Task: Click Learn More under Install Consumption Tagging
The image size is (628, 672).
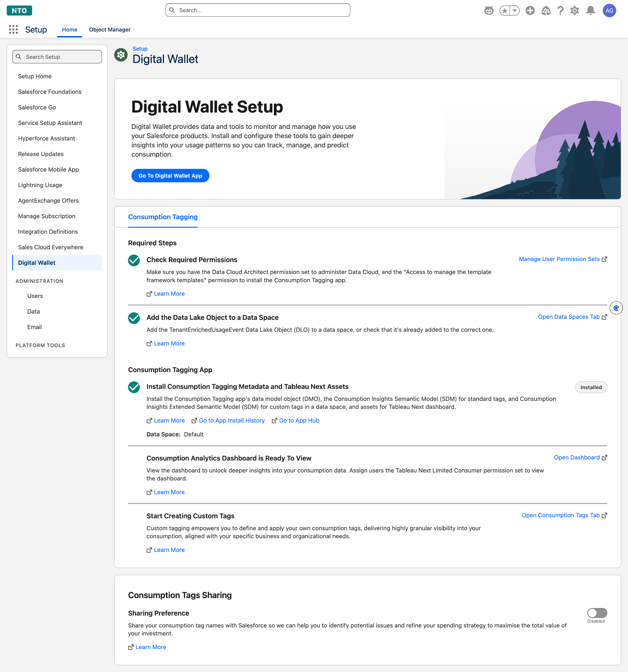Action: (166, 421)
